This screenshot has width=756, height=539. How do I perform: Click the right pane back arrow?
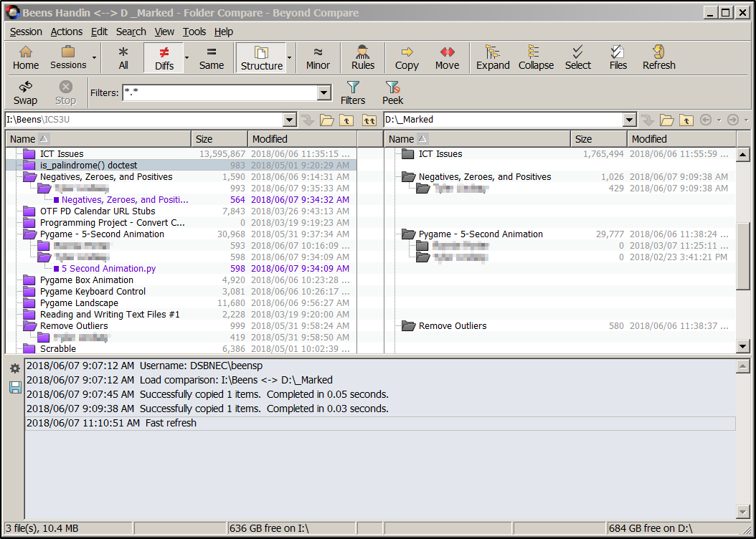(705, 120)
